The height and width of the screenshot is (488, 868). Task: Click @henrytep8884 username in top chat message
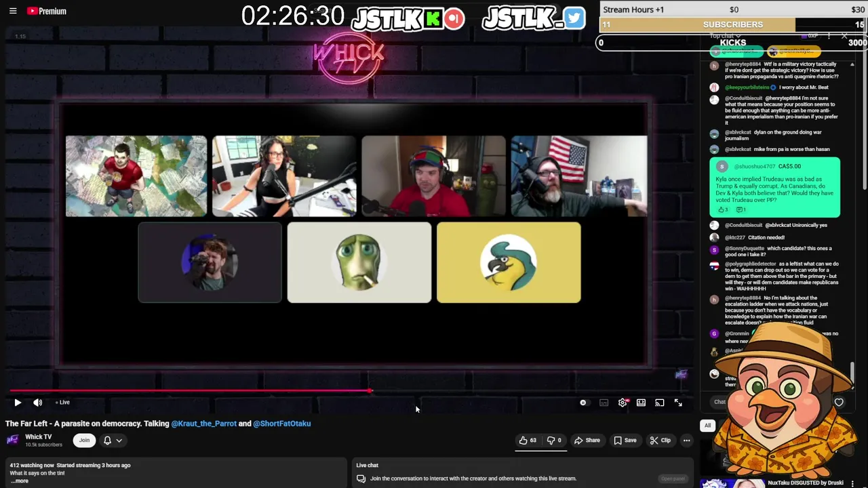pos(743,64)
